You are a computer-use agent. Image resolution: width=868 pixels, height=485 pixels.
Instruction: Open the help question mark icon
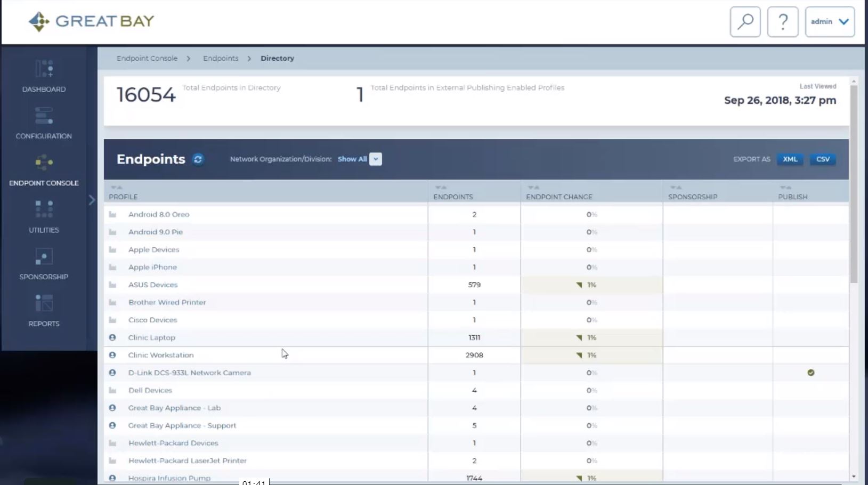(782, 22)
